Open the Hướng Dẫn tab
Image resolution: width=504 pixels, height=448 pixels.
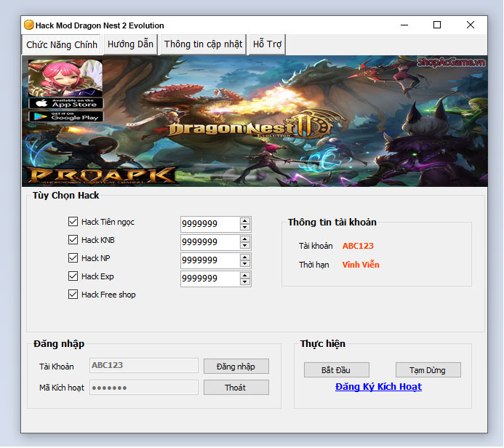(130, 44)
